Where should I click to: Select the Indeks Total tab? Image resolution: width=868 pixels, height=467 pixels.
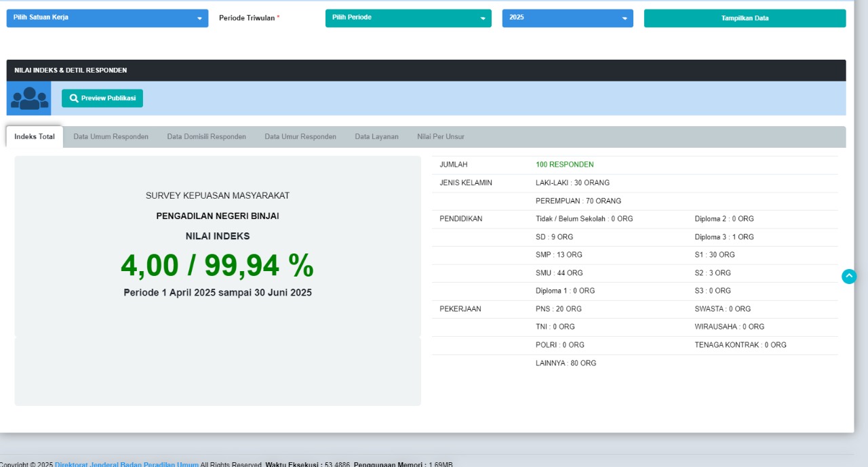click(35, 137)
